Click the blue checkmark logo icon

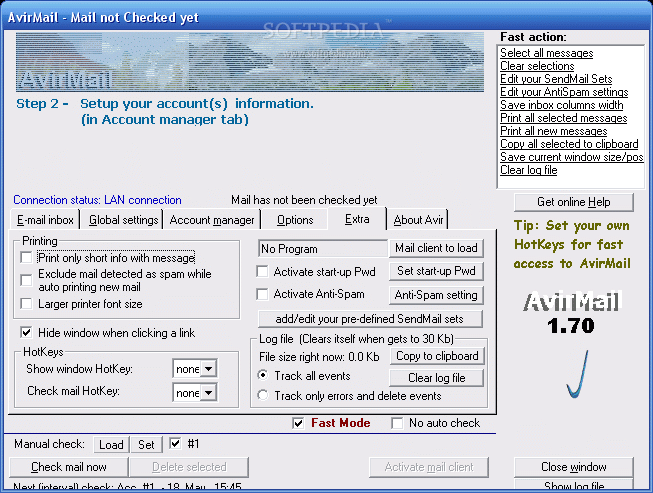pyautogui.click(x=578, y=373)
